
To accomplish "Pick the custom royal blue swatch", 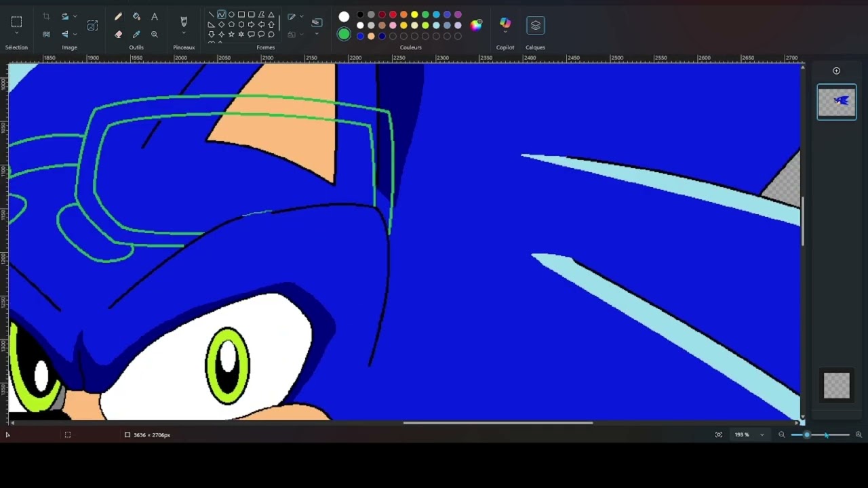I will 360,36.
